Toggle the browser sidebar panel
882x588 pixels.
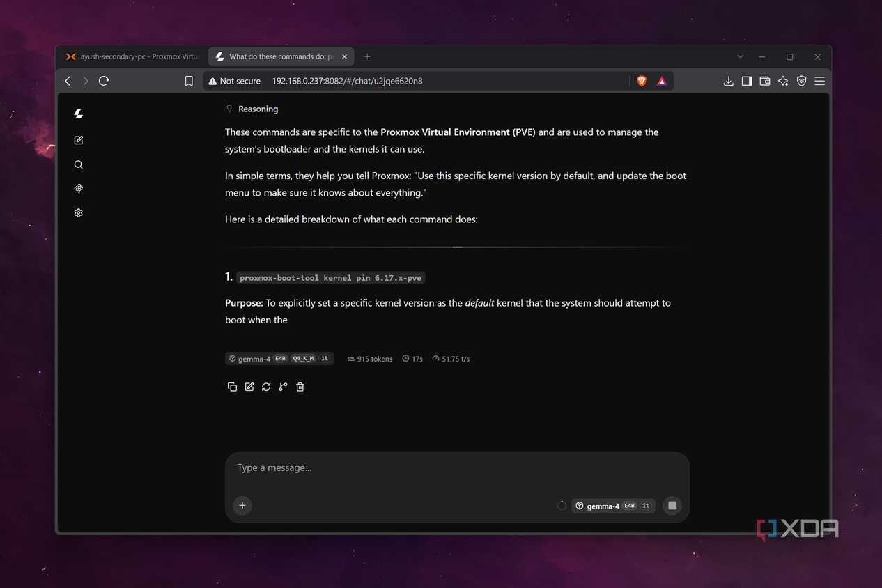click(x=746, y=81)
